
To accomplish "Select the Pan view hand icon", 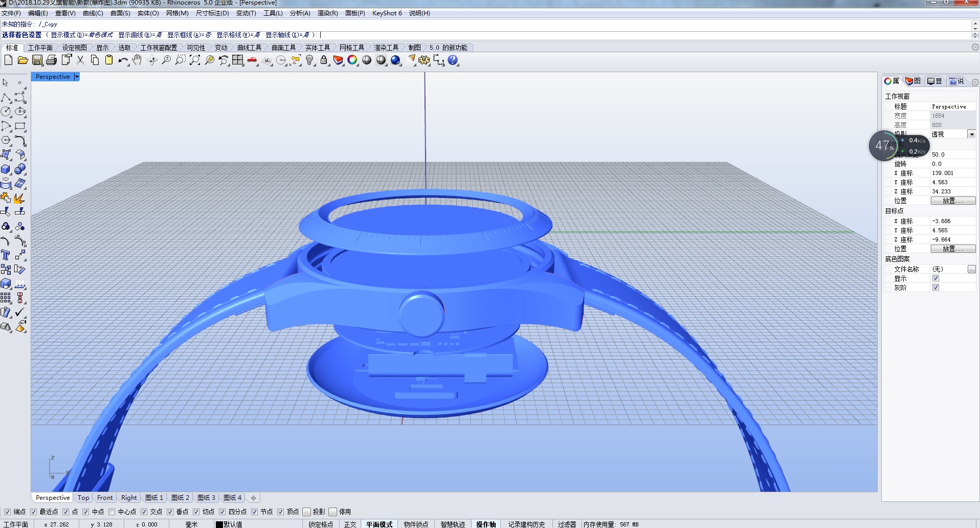I will (x=136, y=60).
